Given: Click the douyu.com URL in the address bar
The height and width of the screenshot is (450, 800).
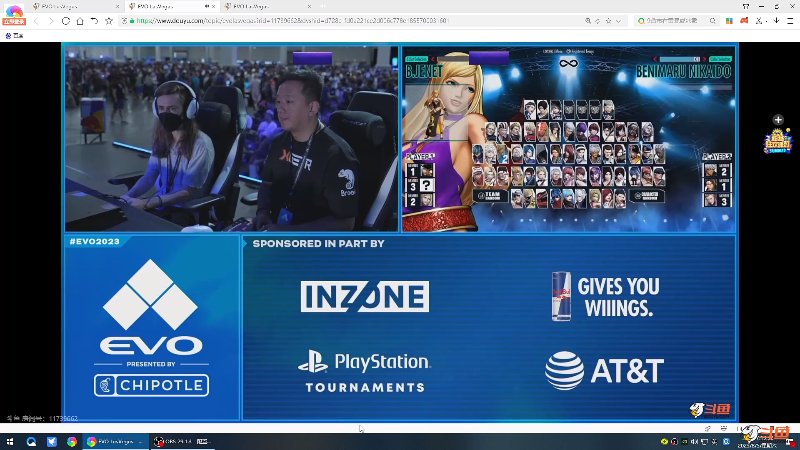Looking at the screenshot, I should (292, 21).
